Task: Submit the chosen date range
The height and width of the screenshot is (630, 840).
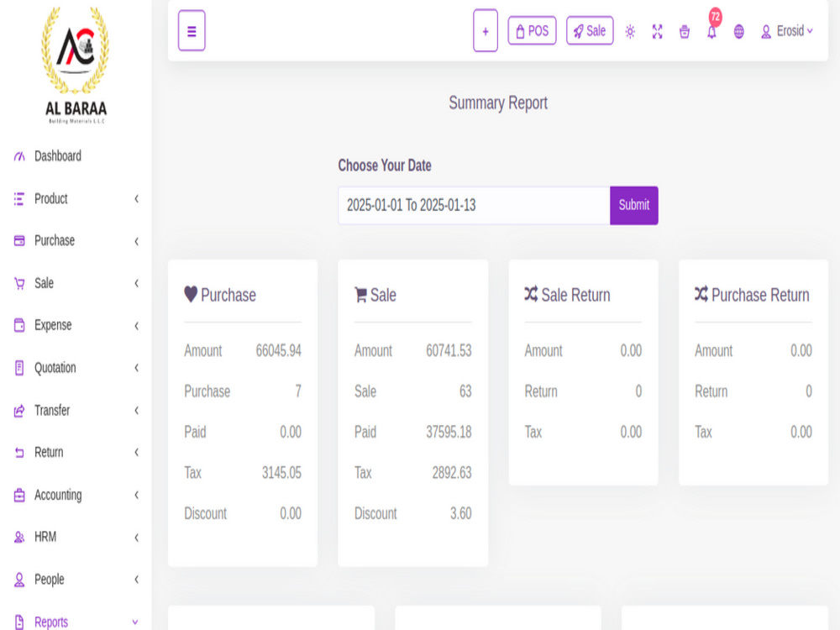Action: (x=633, y=205)
